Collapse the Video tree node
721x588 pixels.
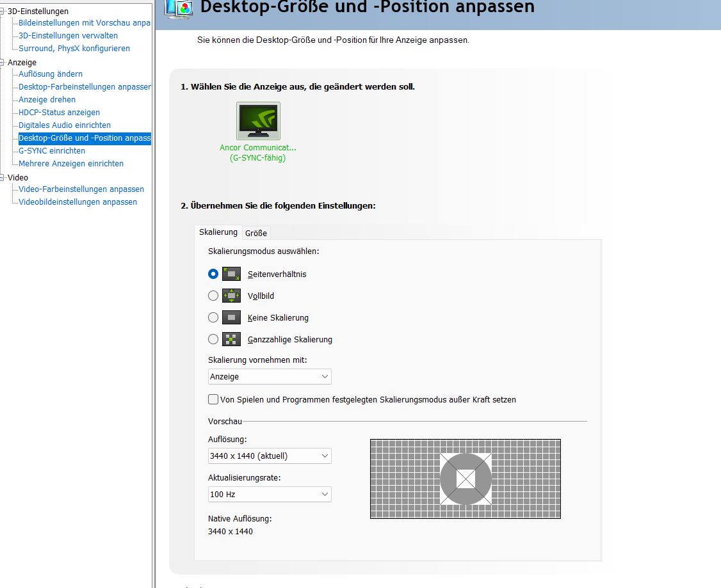click(x=2, y=177)
